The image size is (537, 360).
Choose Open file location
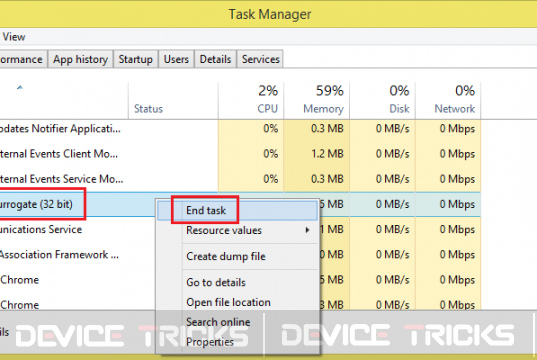tap(228, 302)
